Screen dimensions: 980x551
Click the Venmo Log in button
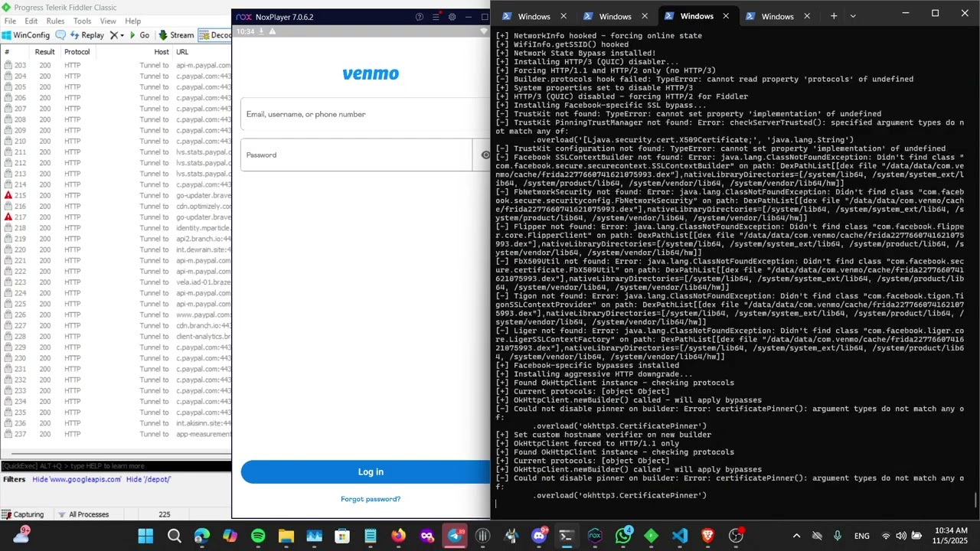tap(365, 472)
